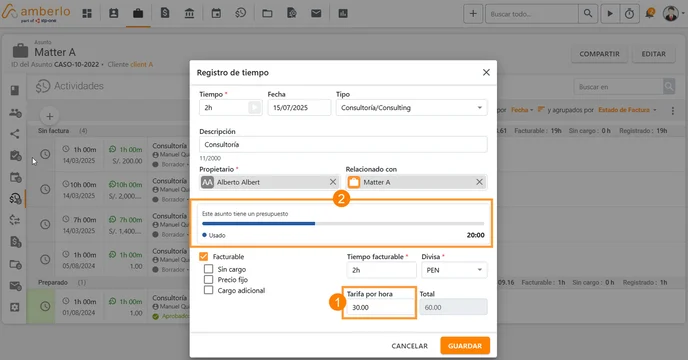Remove Alberto Albert from Propietario
This screenshot has width=688, height=360.
[333, 182]
